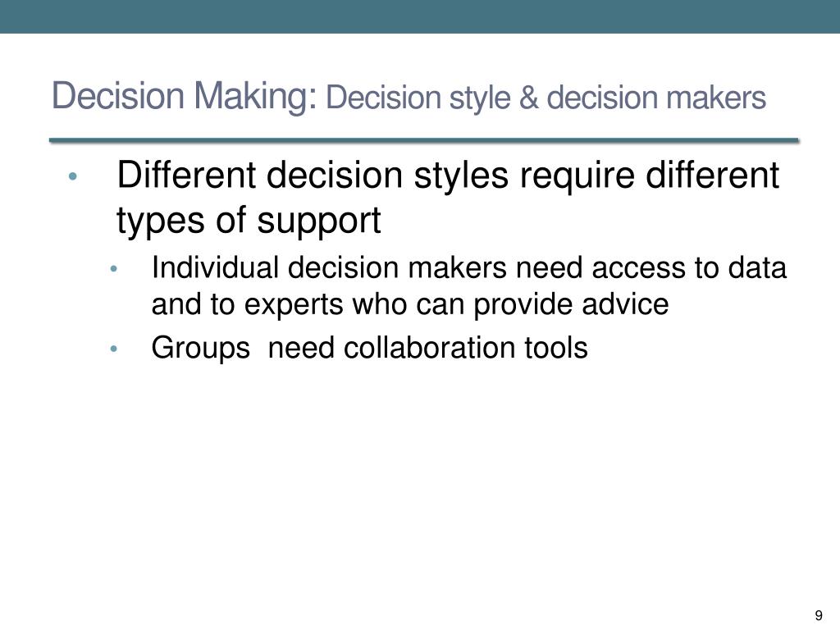Select the 'Decision style & decision makers' subtitle
Image resolution: width=840 pixels, height=630 pixels.
point(546,98)
